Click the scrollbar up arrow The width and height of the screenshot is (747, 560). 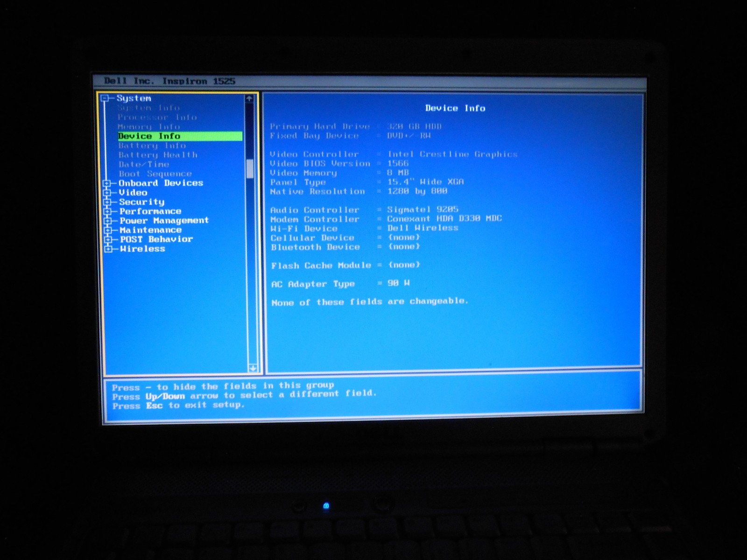249,98
